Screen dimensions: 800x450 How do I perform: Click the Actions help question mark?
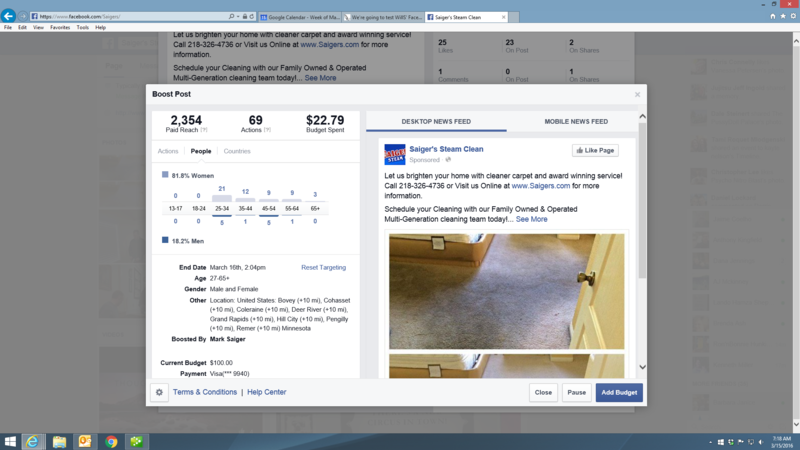point(267,130)
